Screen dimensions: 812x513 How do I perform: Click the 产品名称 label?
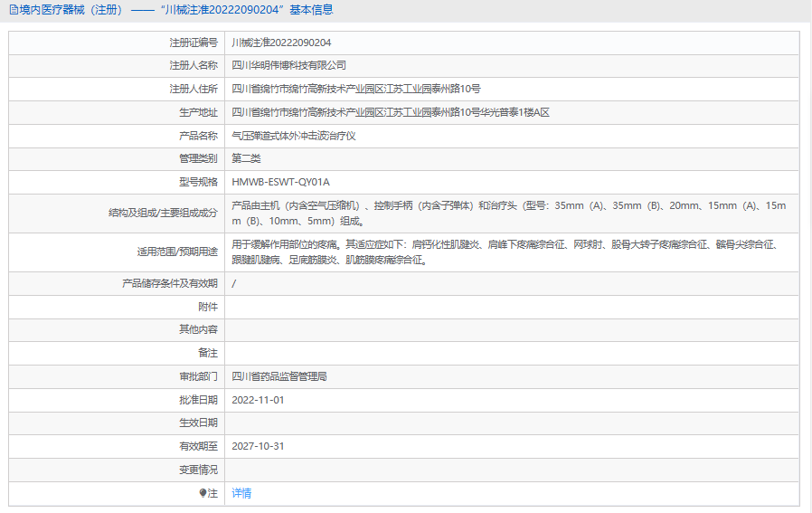coord(198,136)
